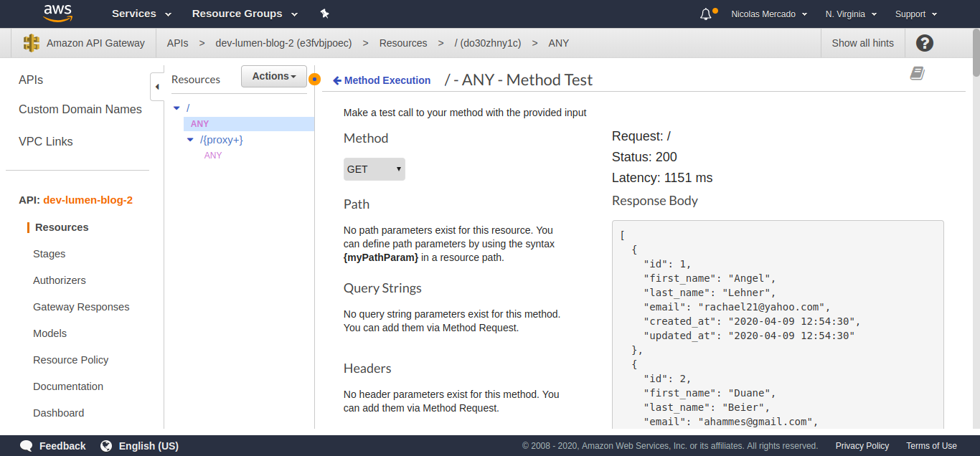Open the notifications bell
Screen dimensions: 980x456
(706, 14)
